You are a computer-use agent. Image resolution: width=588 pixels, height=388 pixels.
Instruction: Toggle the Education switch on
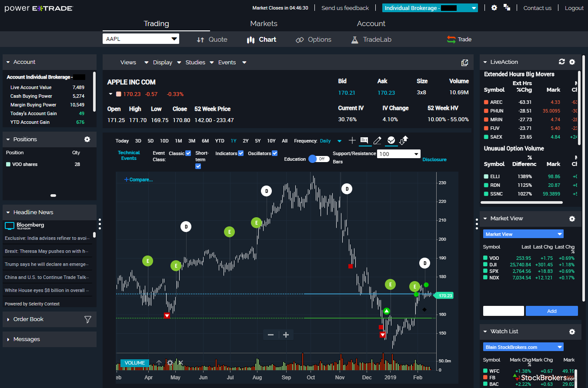point(318,159)
